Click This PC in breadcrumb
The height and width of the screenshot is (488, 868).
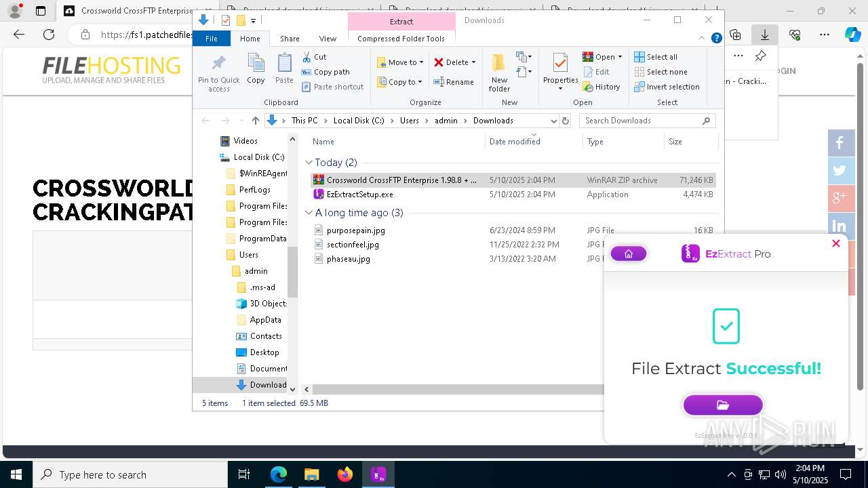coord(304,121)
